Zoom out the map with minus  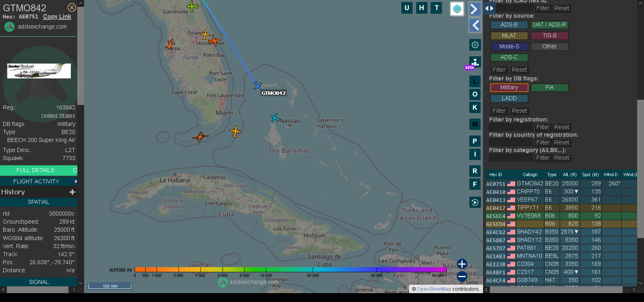tap(462, 276)
